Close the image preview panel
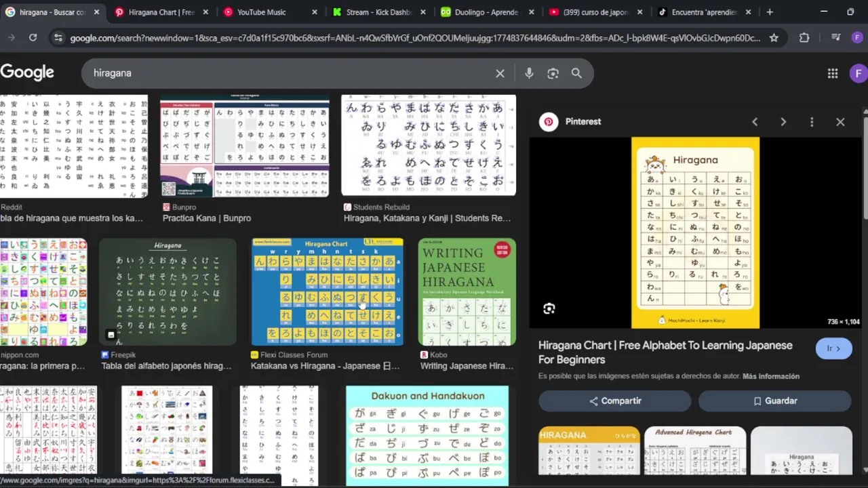The image size is (868, 488). pos(840,122)
